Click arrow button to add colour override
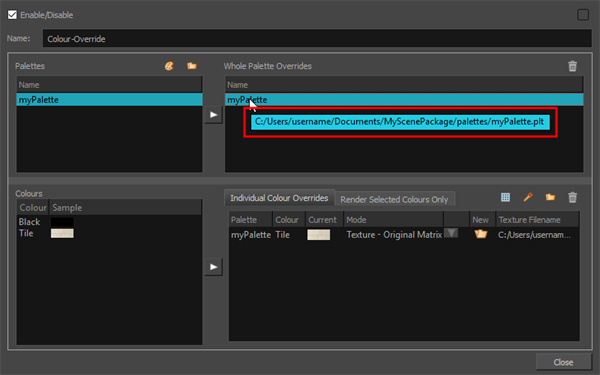 pos(214,267)
